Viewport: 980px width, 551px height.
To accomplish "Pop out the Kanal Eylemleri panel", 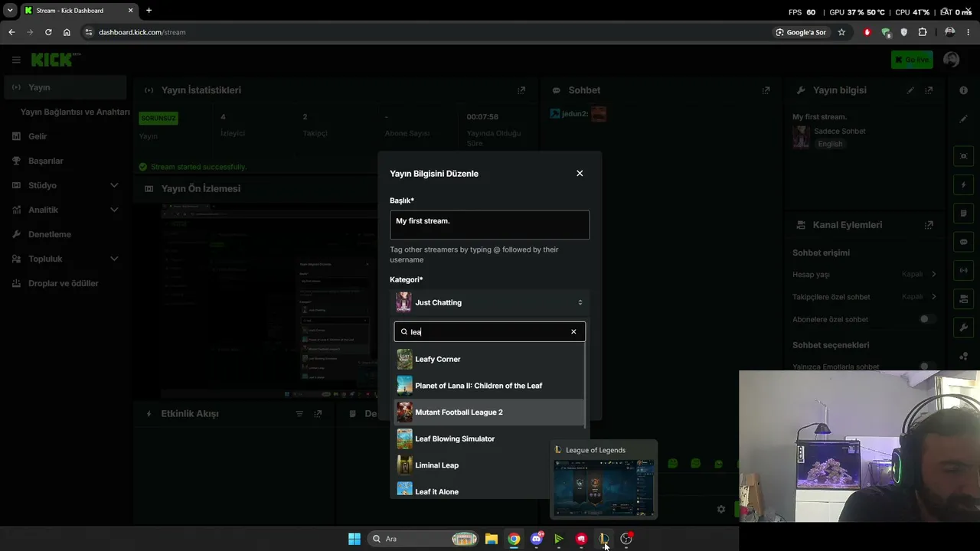I will pyautogui.click(x=929, y=225).
